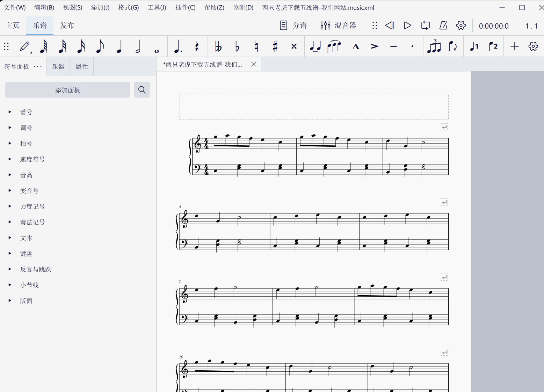The height and width of the screenshot is (392, 544).
Task: Click the first system break marker
Action: coord(444,127)
